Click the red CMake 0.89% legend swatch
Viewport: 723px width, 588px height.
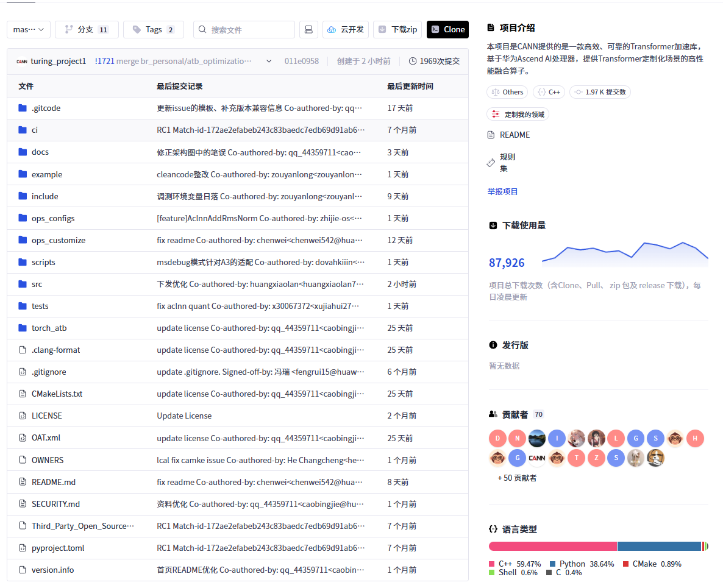click(x=625, y=564)
